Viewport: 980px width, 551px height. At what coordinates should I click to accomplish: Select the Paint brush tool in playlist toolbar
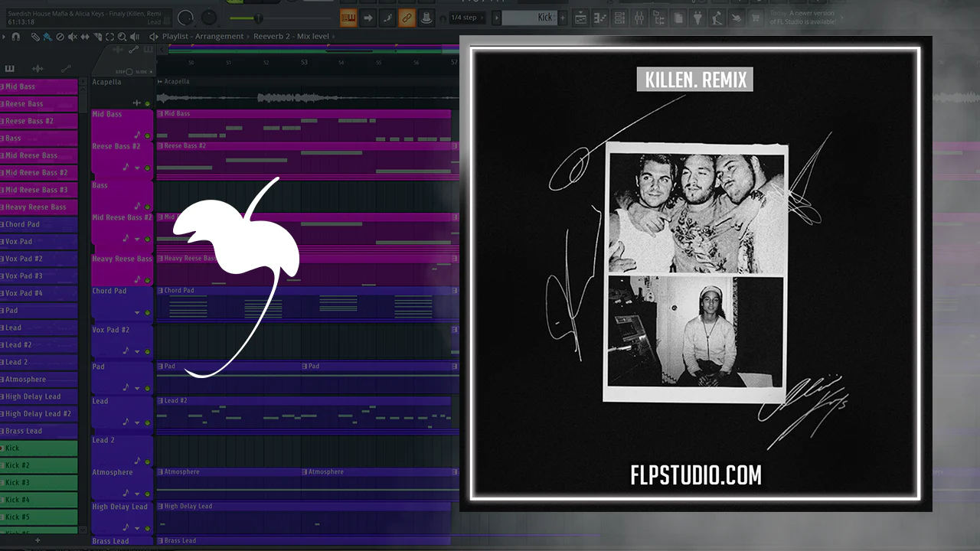click(x=47, y=37)
